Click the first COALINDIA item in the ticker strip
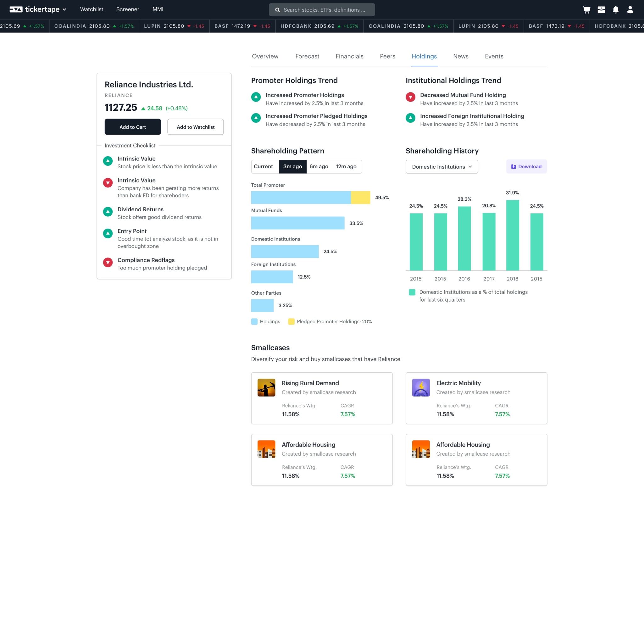The width and height of the screenshot is (644, 644). click(x=94, y=26)
